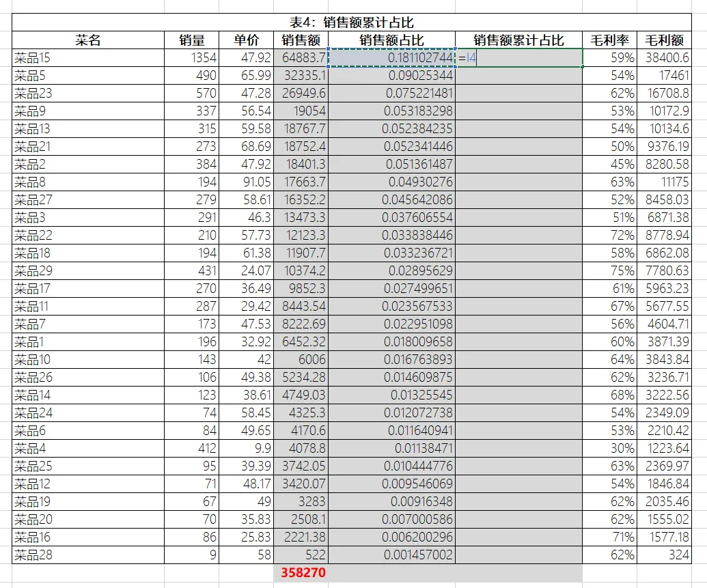
Task: Select the 毛利率 column header
Action: 609,40
